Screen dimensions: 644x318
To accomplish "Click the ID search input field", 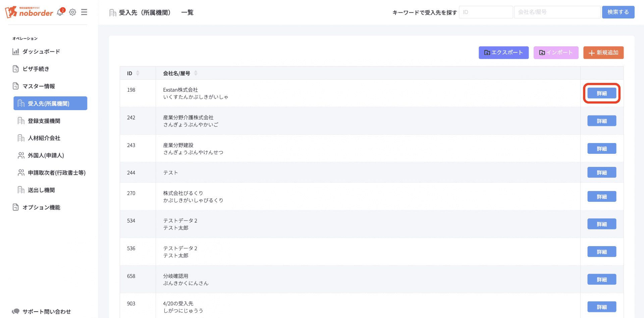I will click(x=486, y=12).
